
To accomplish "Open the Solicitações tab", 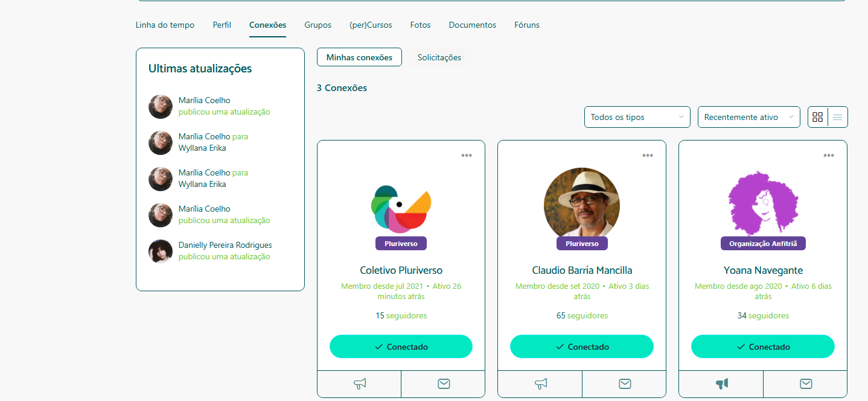I will pyautogui.click(x=439, y=57).
